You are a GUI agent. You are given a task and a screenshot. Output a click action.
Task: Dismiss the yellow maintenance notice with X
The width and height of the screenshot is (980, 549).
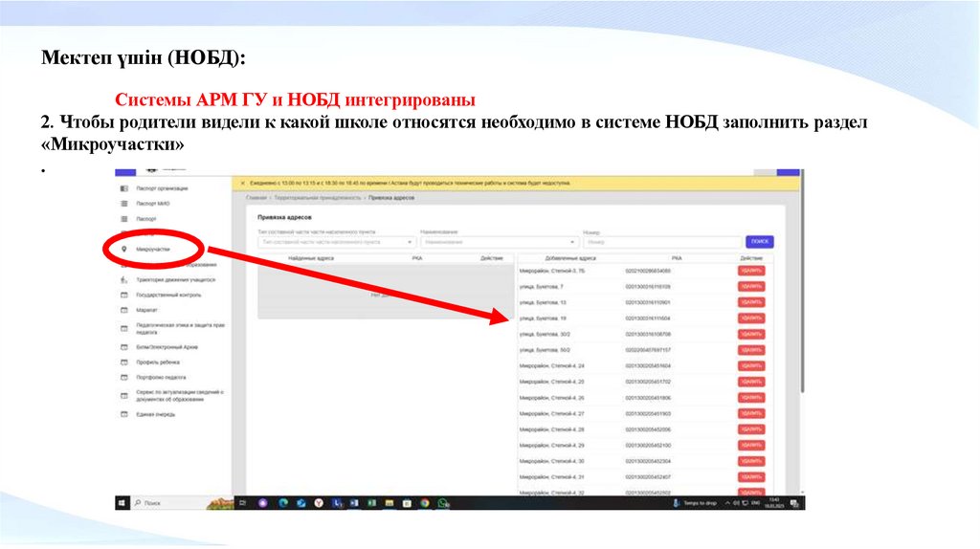click(242, 184)
